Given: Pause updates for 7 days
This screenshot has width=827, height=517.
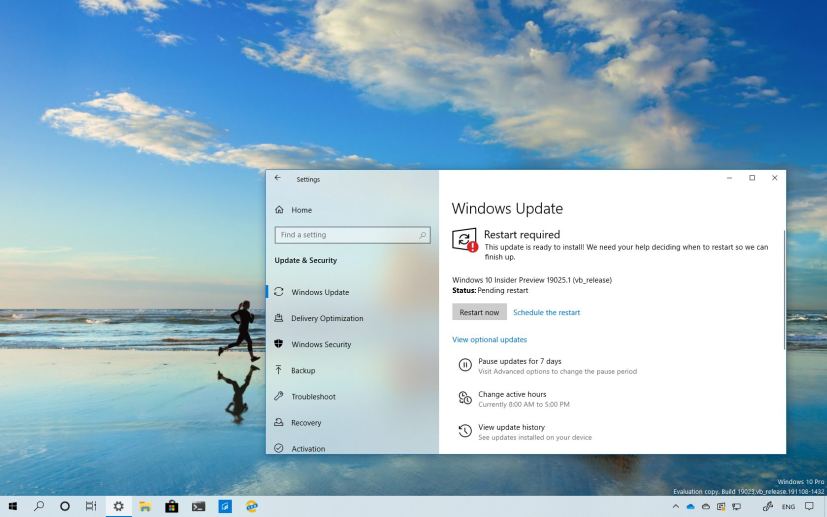Looking at the screenshot, I should tap(547, 366).
